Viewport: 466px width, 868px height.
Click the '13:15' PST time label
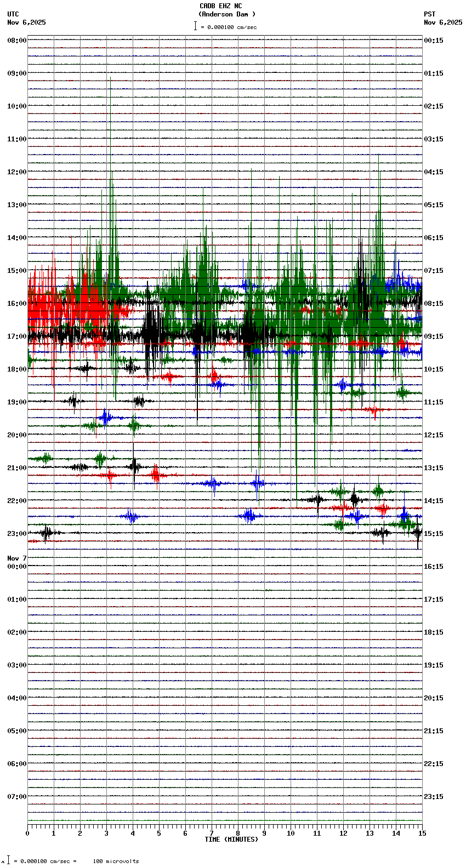click(x=434, y=468)
